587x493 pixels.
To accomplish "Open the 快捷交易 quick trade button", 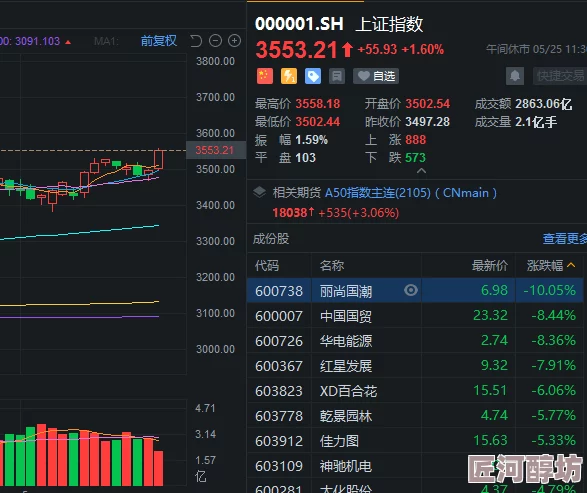I will [560, 76].
